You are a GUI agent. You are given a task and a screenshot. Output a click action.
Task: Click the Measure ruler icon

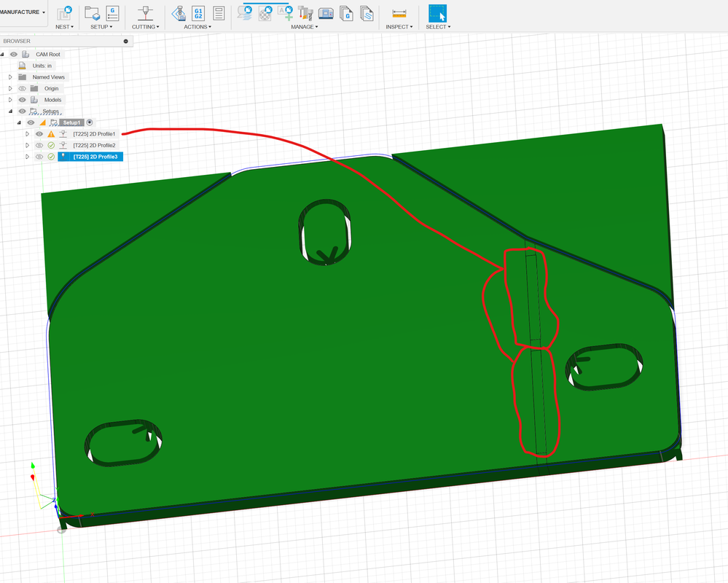399,13
